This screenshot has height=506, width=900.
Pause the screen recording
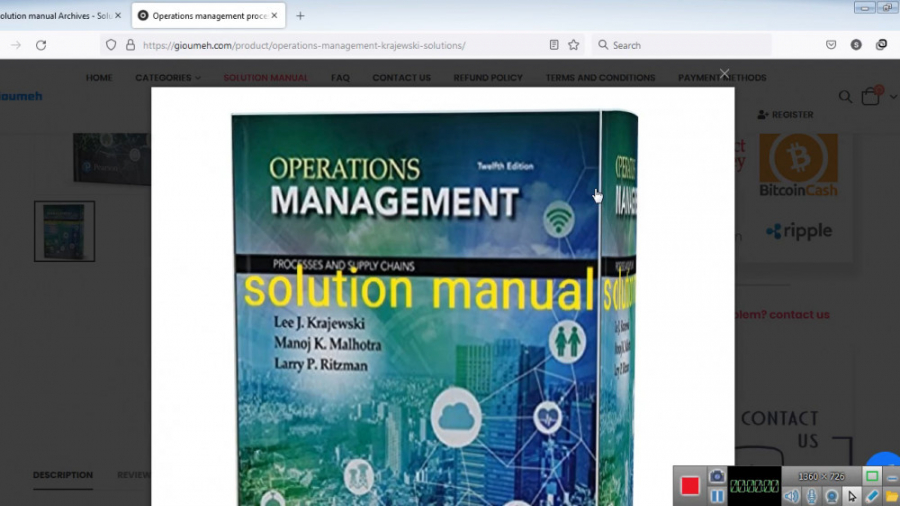pos(717,496)
